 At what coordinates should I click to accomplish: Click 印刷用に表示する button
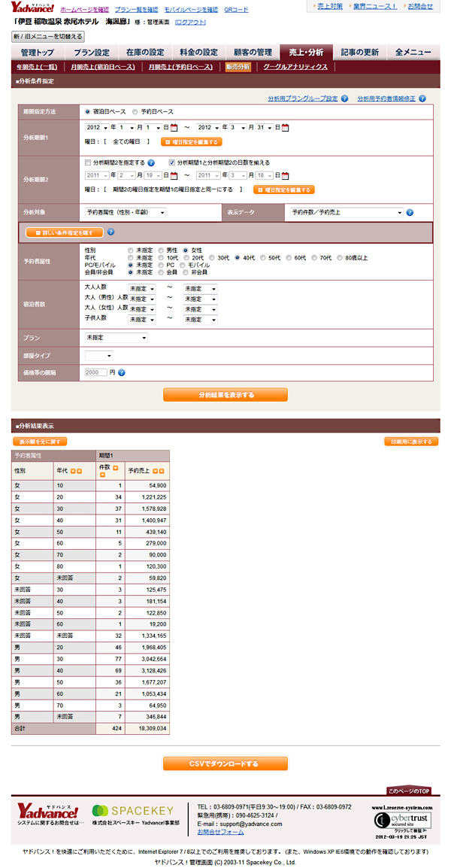[411, 442]
